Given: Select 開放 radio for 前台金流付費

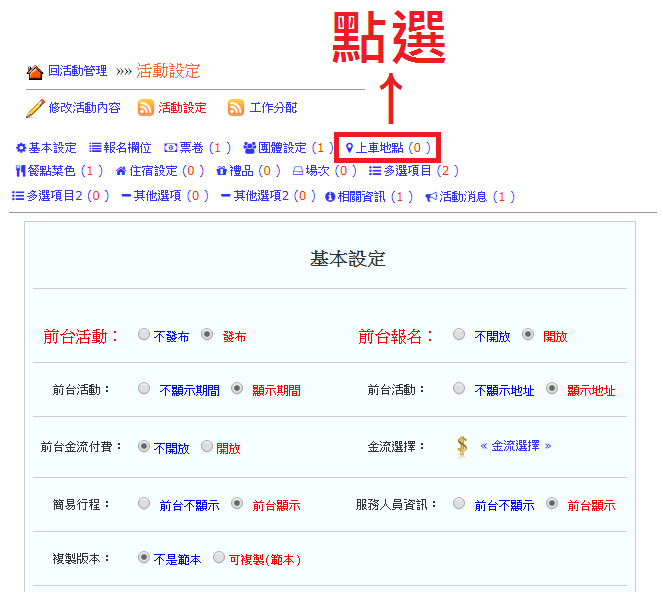Looking at the screenshot, I should (x=207, y=446).
